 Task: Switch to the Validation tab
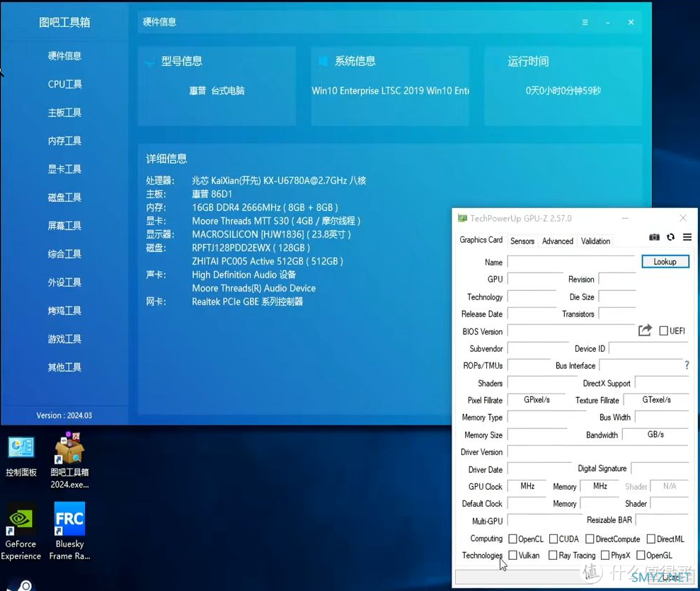(595, 241)
